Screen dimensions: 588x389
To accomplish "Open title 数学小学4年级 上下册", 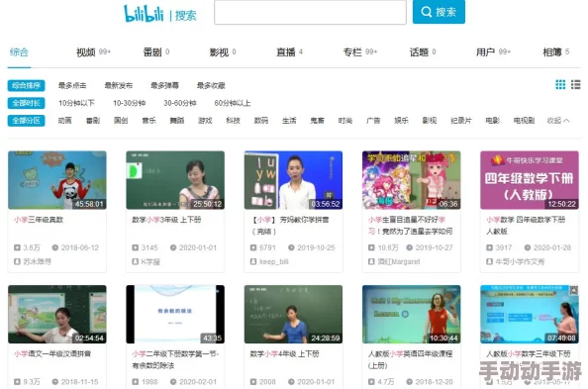I will [x=285, y=353].
